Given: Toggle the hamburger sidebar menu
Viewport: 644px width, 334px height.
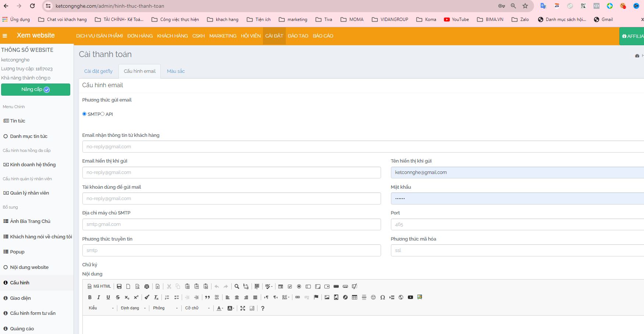Looking at the screenshot, I should pyautogui.click(x=5, y=36).
